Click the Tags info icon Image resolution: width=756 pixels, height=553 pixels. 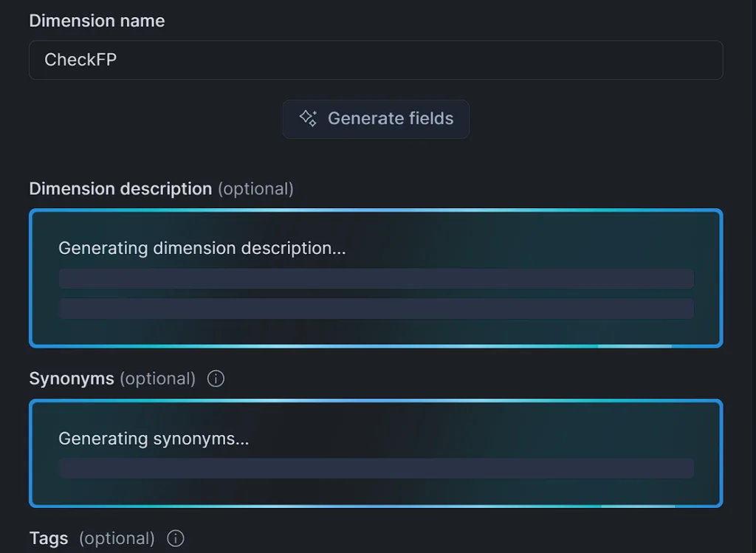click(x=176, y=538)
